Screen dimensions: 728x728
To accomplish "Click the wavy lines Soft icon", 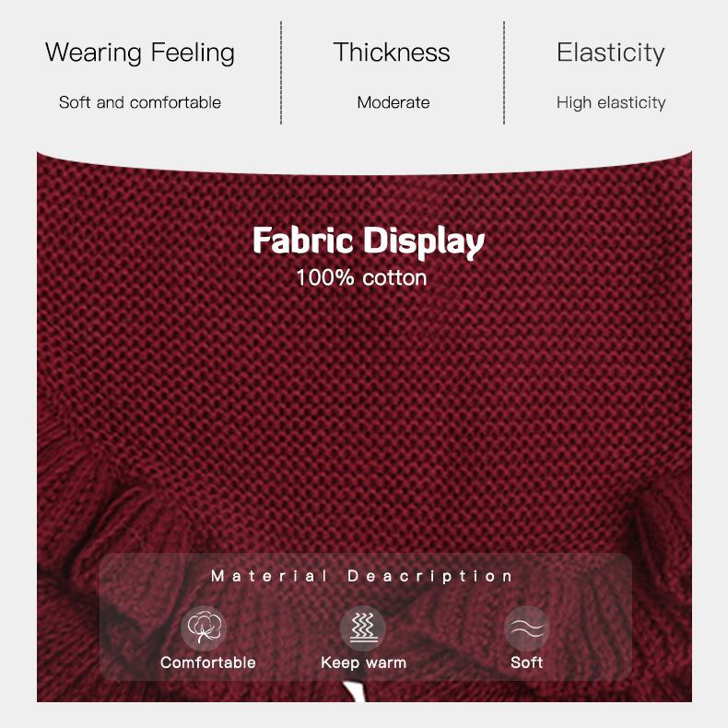I will pyautogui.click(x=526, y=628).
